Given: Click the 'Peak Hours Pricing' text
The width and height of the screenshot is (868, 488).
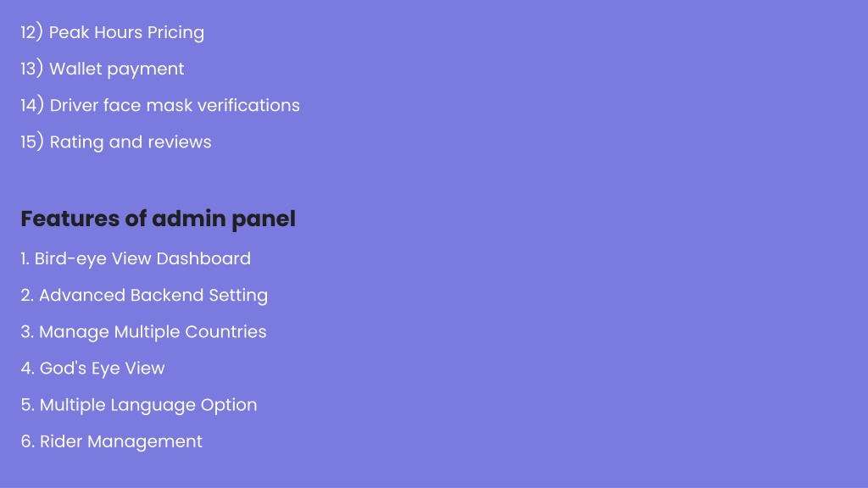Looking at the screenshot, I should [x=126, y=33].
